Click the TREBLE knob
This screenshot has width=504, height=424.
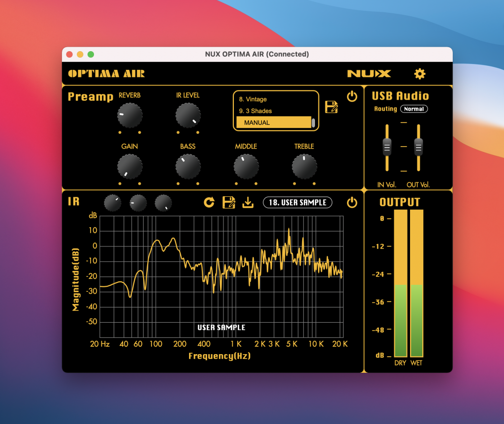point(304,166)
